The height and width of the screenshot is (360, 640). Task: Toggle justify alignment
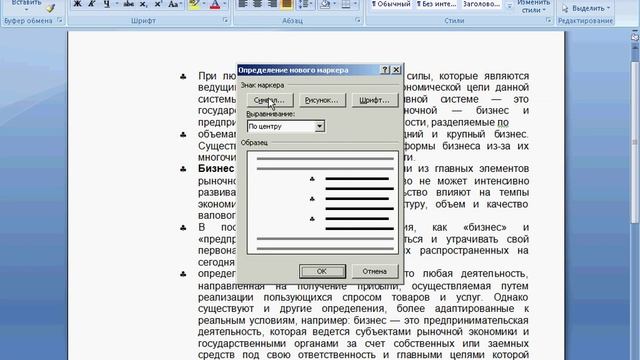[x=287, y=4]
